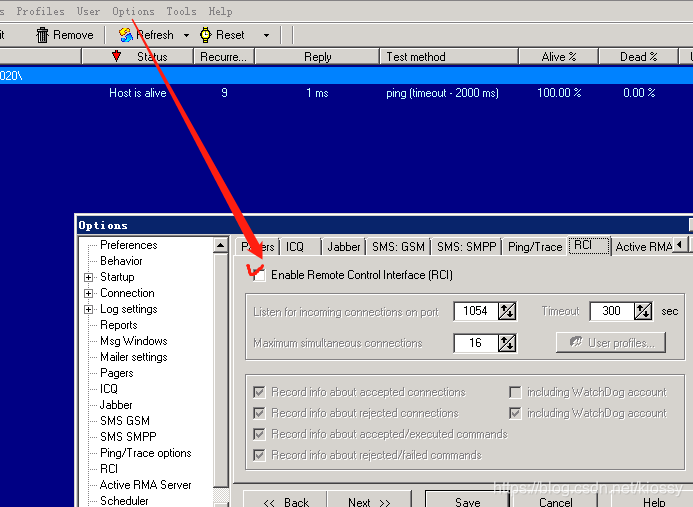
Task: Open the Options menu
Action: 133,11
